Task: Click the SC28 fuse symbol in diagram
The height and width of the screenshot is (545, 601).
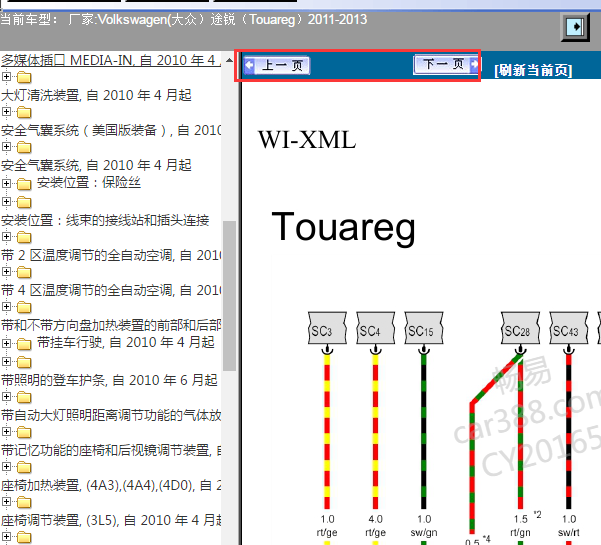Action: [520, 329]
